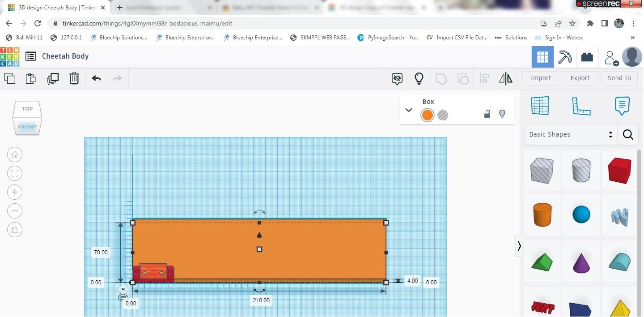The width and height of the screenshot is (644, 317).
Task: Select the striped Hole swatch
Action: click(443, 115)
